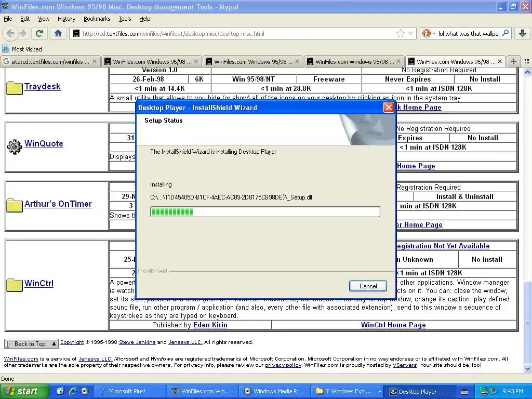
Task: Click the WinCtrl folder icon
Action: (x=14, y=285)
